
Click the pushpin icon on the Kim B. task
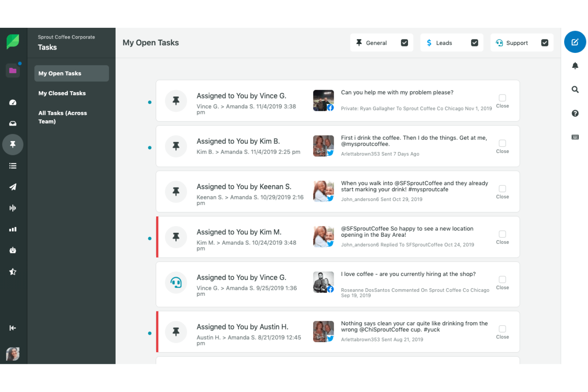tap(176, 146)
